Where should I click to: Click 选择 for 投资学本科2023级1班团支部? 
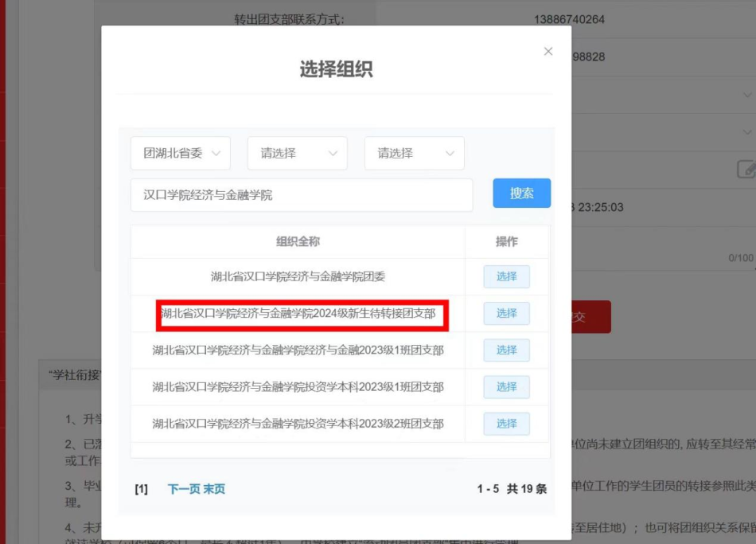506,387
